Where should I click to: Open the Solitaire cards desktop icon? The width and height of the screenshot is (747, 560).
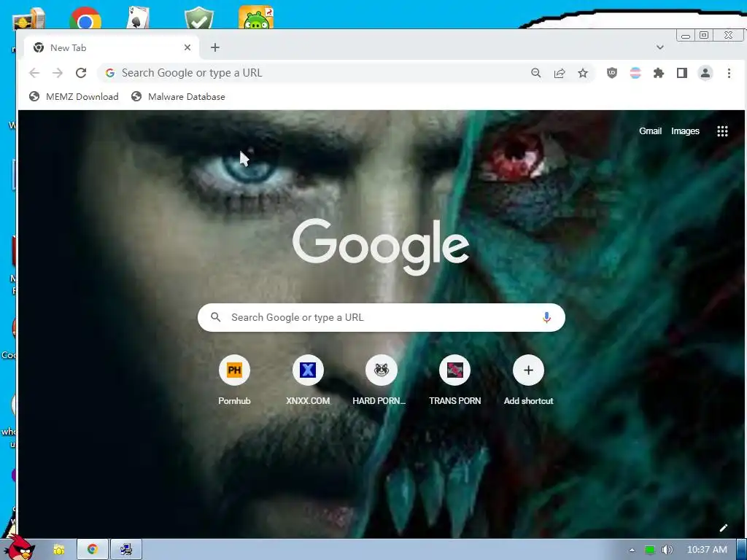tap(138, 17)
